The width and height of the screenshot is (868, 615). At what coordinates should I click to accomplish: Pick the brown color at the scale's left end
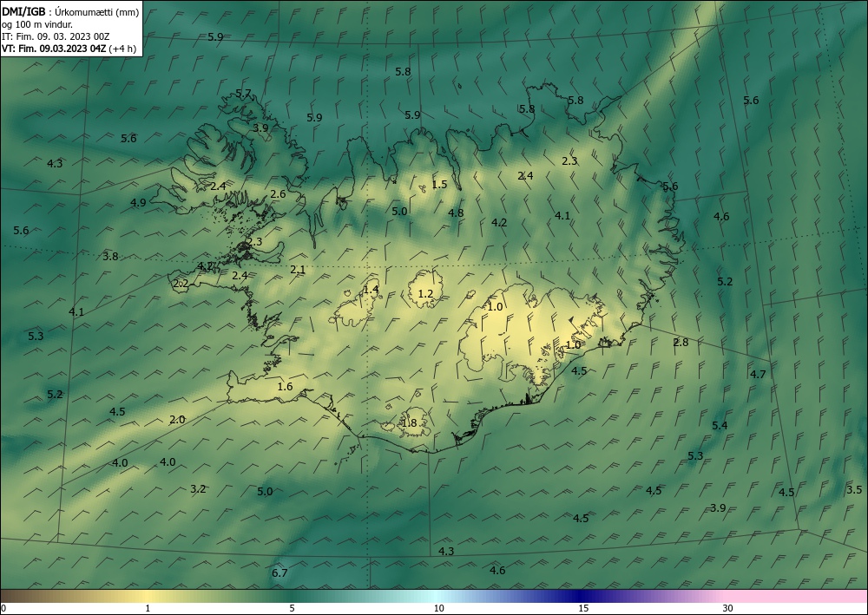[10, 596]
